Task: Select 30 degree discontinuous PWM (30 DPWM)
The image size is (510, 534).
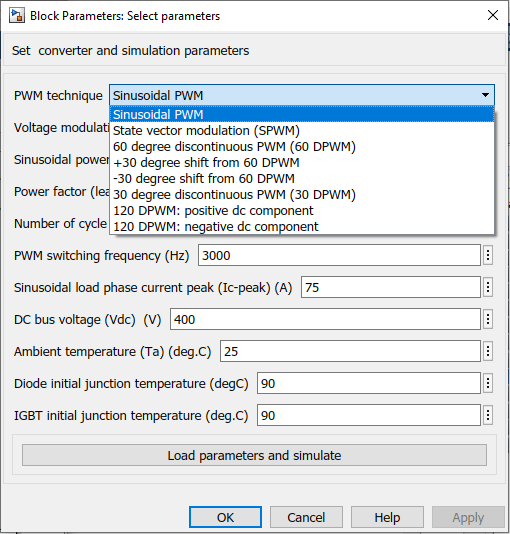Action: click(302, 194)
